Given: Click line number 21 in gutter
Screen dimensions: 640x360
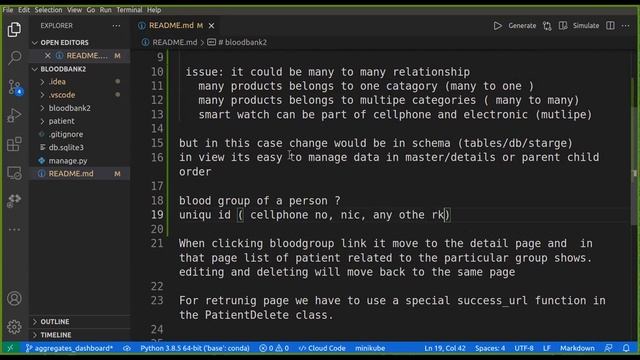Looking at the screenshot, I should tap(157, 244).
